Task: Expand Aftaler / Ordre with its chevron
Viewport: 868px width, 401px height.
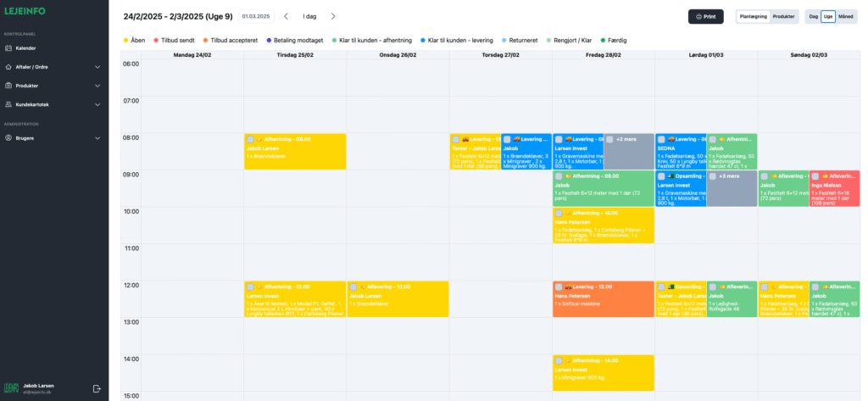Action: (x=97, y=67)
